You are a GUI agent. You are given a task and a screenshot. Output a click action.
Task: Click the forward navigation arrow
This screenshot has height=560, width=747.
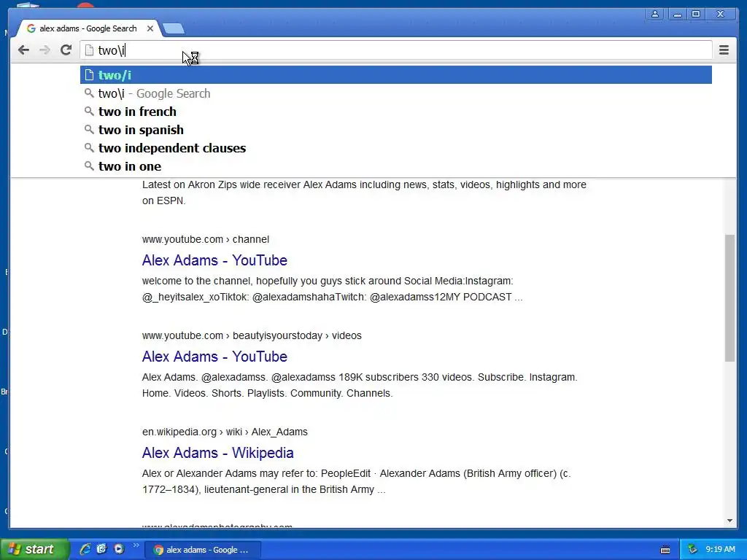(x=44, y=50)
